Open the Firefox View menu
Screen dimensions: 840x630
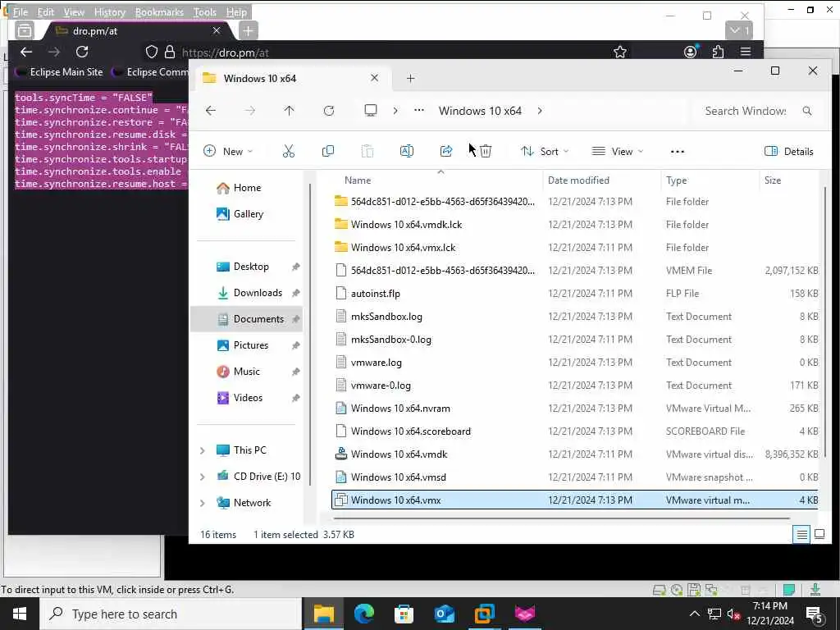(74, 11)
